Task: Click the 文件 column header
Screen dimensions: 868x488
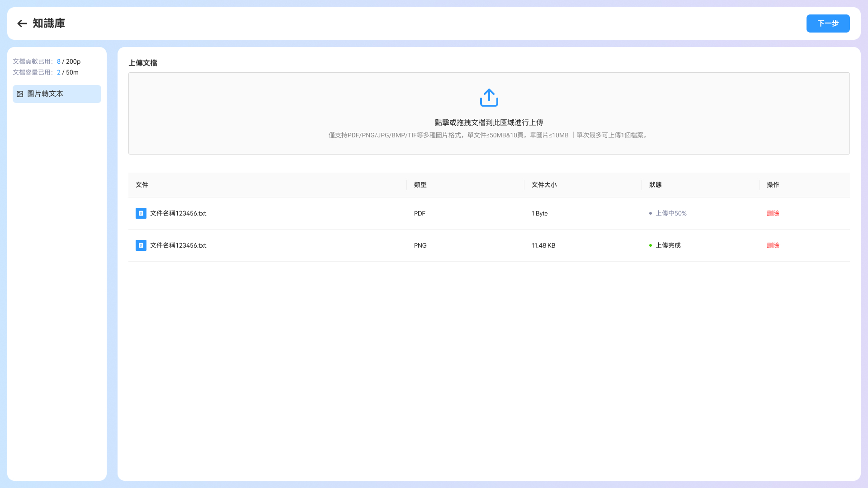Action: point(142,185)
